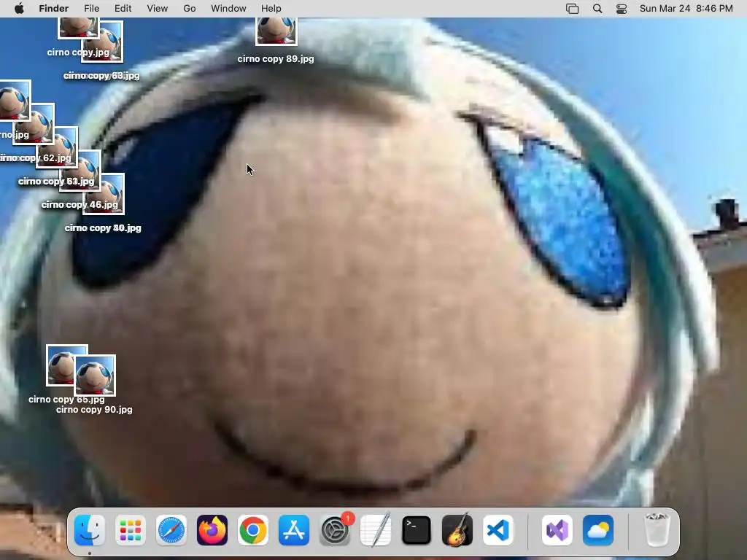Viewport: 747px width, 560px height.
Task: Open Control Center in the menu bar
Action: point(622,9)
